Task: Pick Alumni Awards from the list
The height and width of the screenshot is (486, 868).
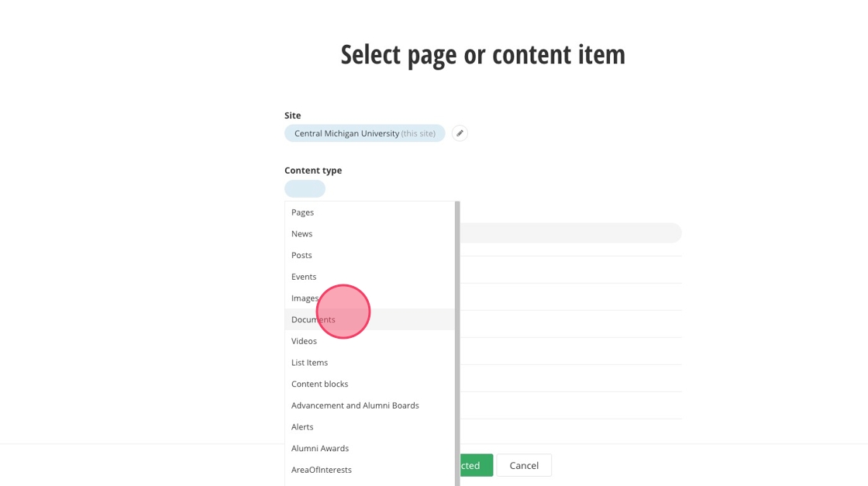Action: (320, 449)
